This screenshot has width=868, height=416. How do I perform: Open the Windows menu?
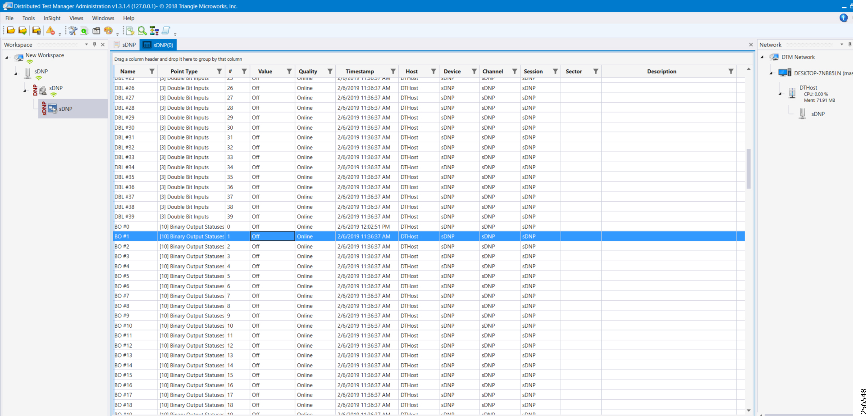pyautogui.click(x=103, y=18)
